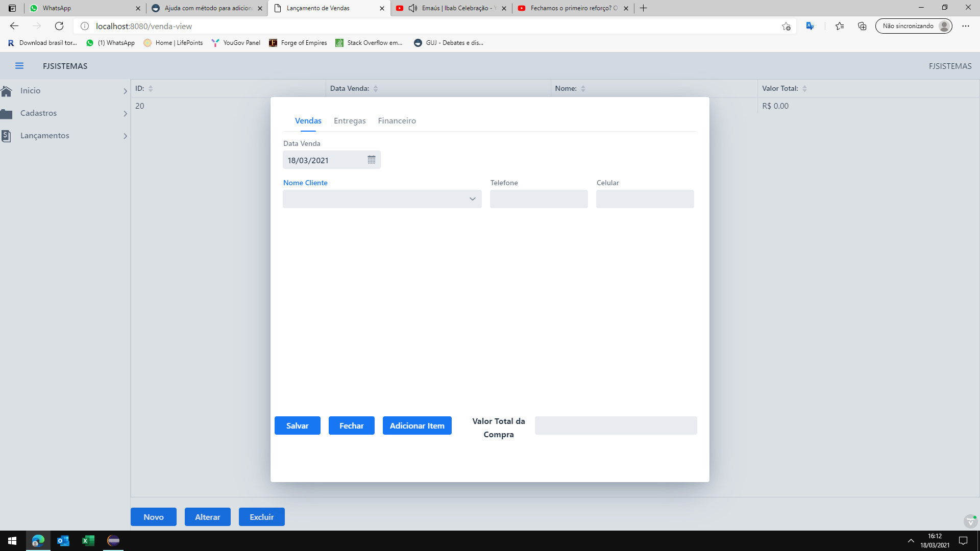The height and width of the screenshot is (551, 980).
Task: Click the browser address bar URL
Action: [144, 26]
